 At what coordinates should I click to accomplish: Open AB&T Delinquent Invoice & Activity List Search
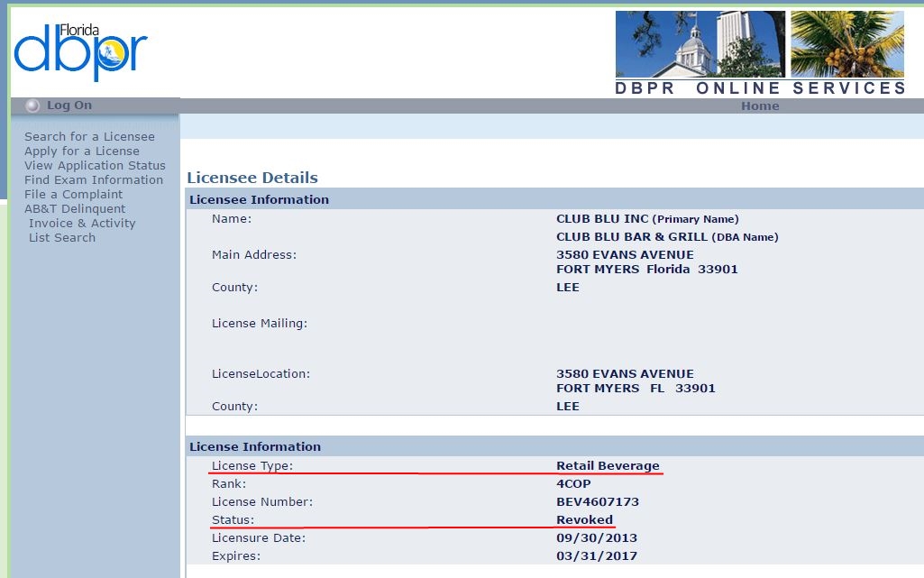[80, 224]
